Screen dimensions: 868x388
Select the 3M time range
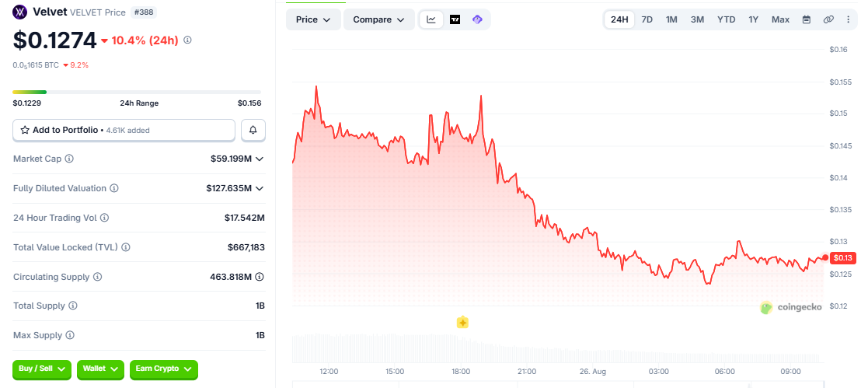(697, 19)
